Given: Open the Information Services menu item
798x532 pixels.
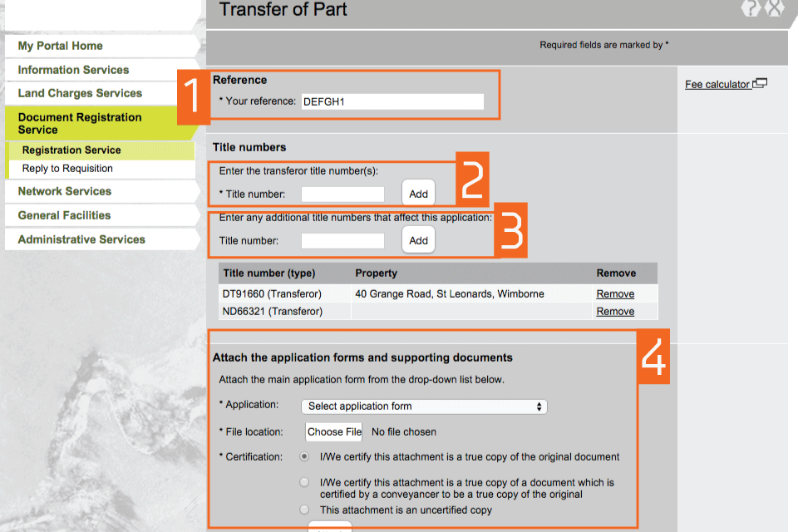Looking at the screenshot, I should click(73, 70).
